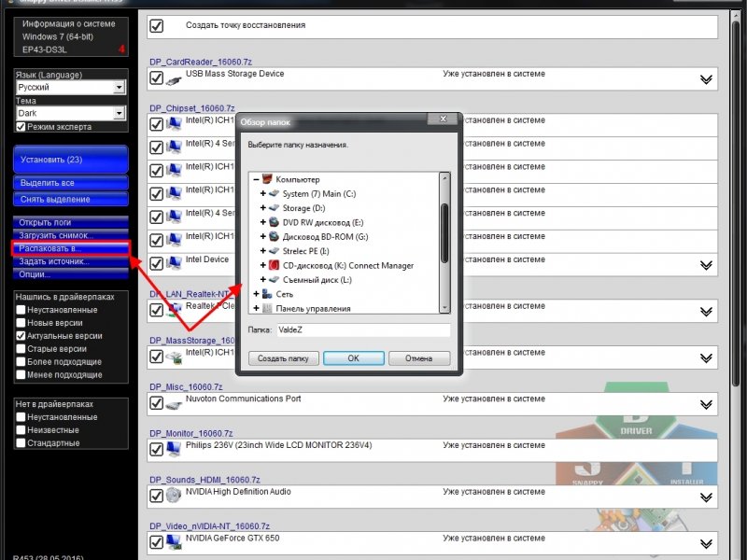747x560 pixels.
Task: Enable the Новые версии filter
Action: coord(21,323)
